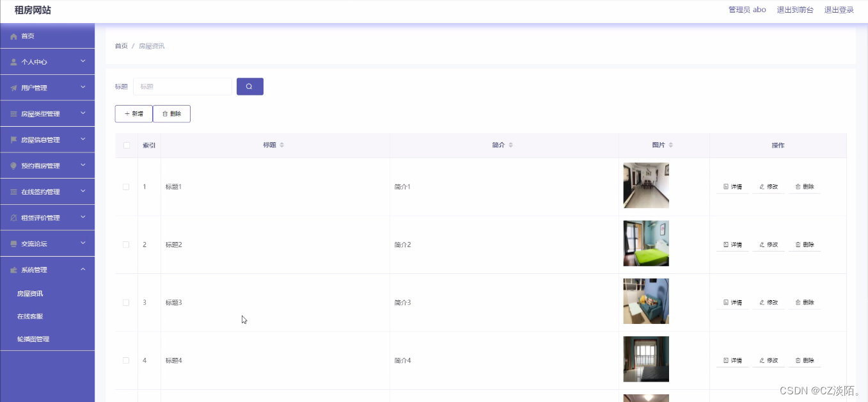Viewport: 868px width, 402px height.
Task: Click the list icon for 在线签约管理
Action: tap(13, 192)
